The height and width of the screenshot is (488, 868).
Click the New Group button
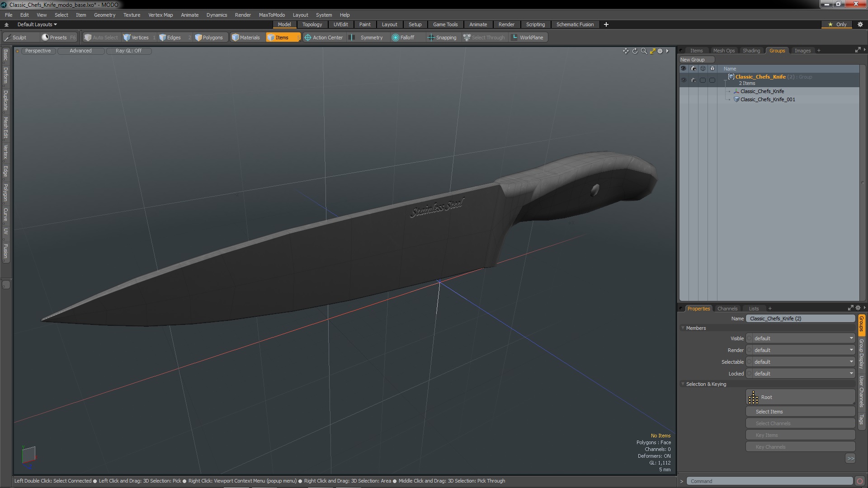point(696,60)
